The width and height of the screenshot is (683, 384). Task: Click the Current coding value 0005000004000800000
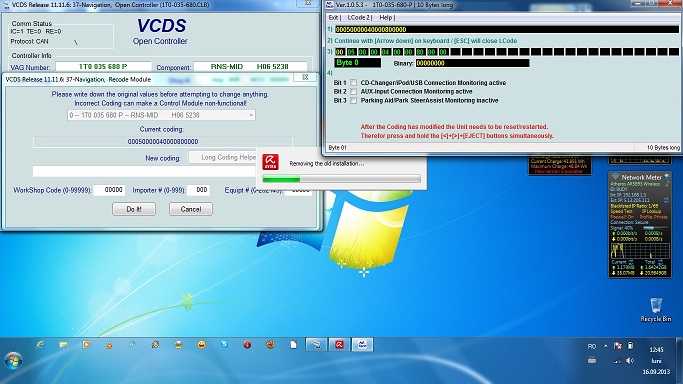click(163, 141)
